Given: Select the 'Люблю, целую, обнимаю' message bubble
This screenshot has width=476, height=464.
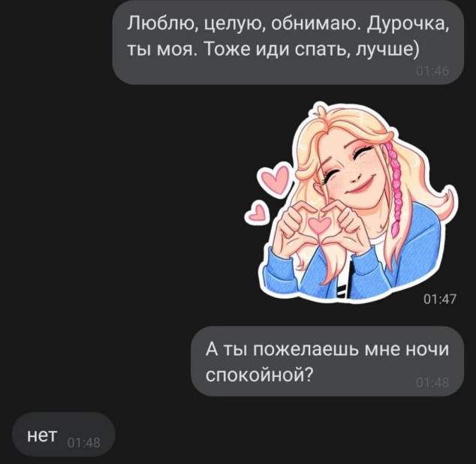Looking at the screenshot, I should pos(288,43).
